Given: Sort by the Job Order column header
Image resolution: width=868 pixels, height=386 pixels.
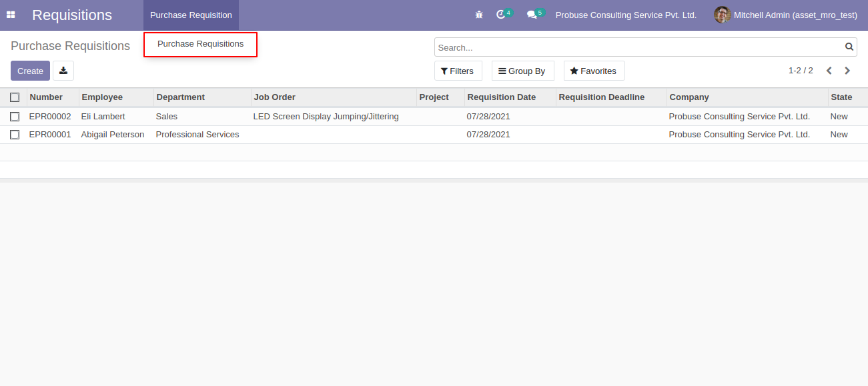Looking at the screenshot, I should [334, 97].
